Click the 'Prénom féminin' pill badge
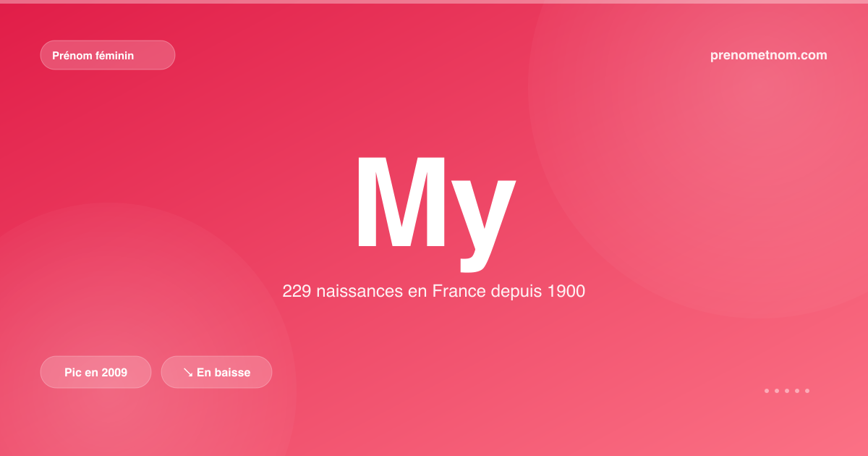This screenshot has width=868, height=456. click(107, 55)
